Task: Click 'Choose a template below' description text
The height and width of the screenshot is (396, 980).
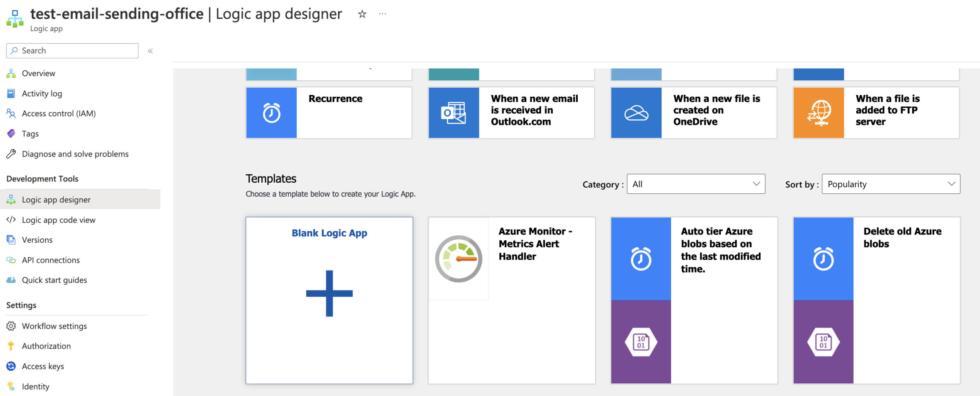Action: tap(330, 194)
